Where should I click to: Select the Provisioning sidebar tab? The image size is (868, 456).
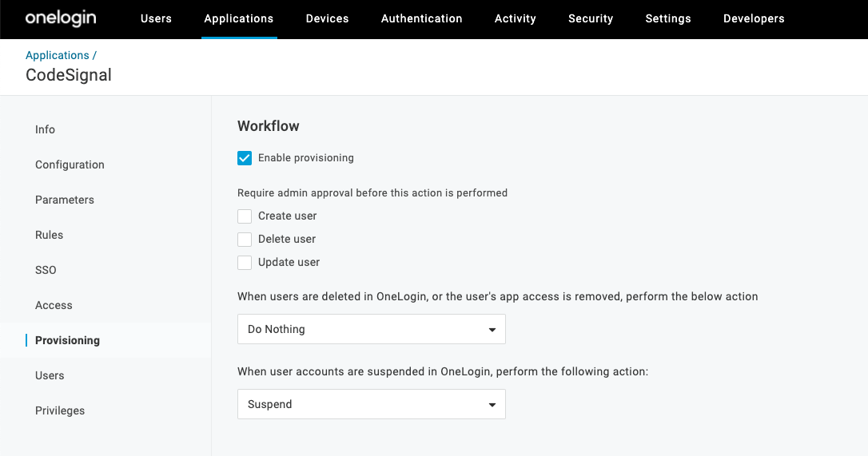pyautogui.click(x=67, y=340)
